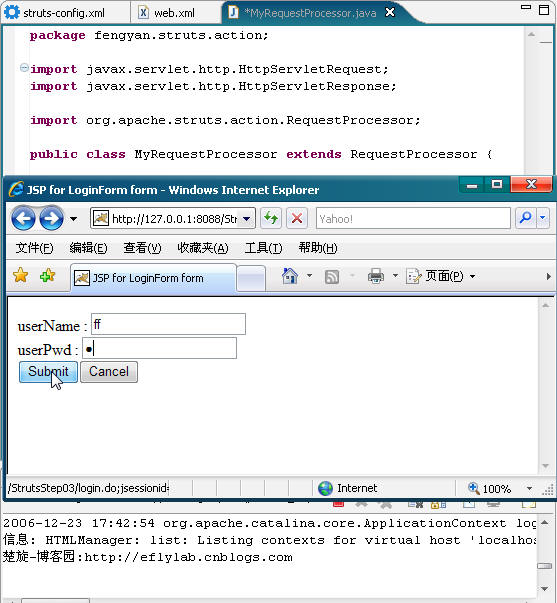
Task: Expand the Print options dropdown arrow
Action: pos(395,276)
